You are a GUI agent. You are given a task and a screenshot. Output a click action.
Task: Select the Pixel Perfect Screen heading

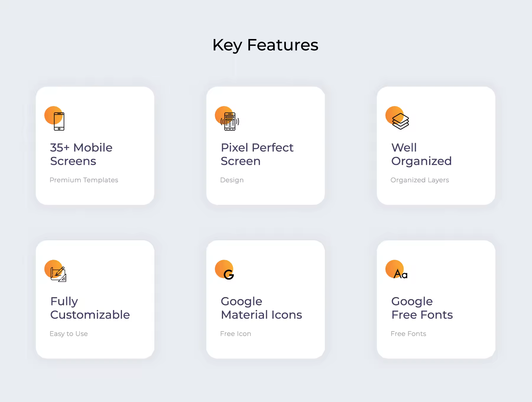pyautogui.click(x=257, y=154)
